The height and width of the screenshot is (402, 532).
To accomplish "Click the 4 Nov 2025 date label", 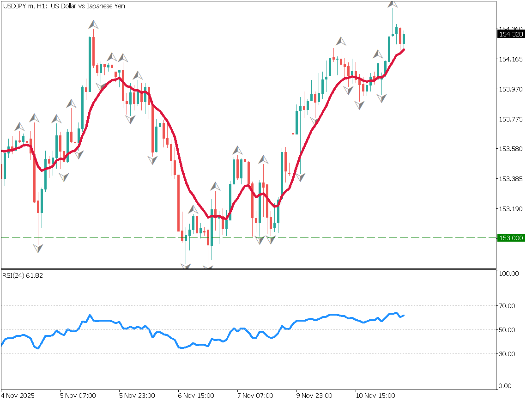I will point(18,396).
